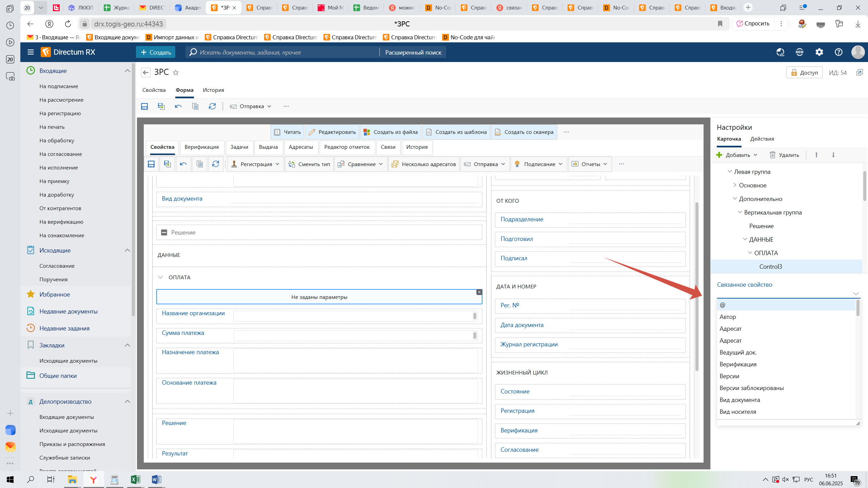868x488 pixels.
Task: Open the Подписание dropdown
Action: pyautogui.click(x=539, y=164)
